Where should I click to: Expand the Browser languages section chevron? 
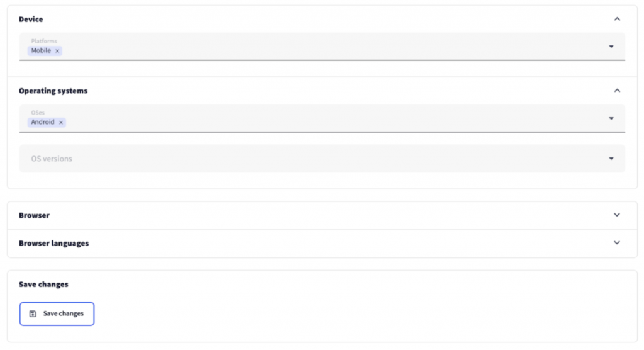[617, 242]
